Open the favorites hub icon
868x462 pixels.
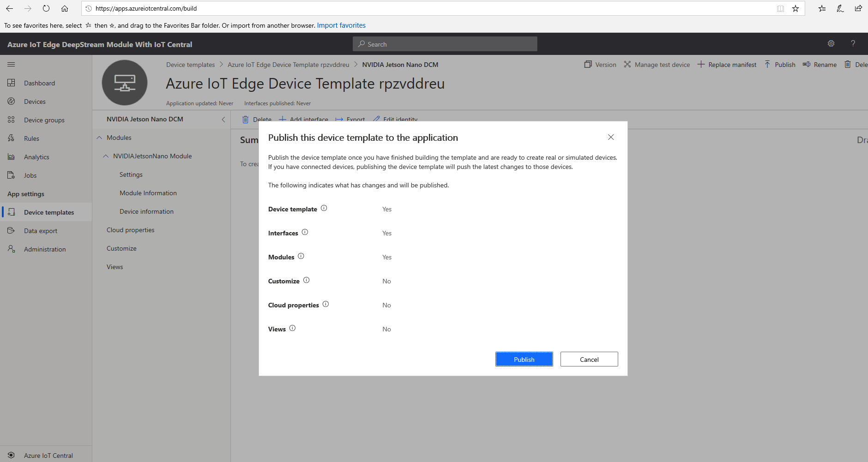coord(822,8)
